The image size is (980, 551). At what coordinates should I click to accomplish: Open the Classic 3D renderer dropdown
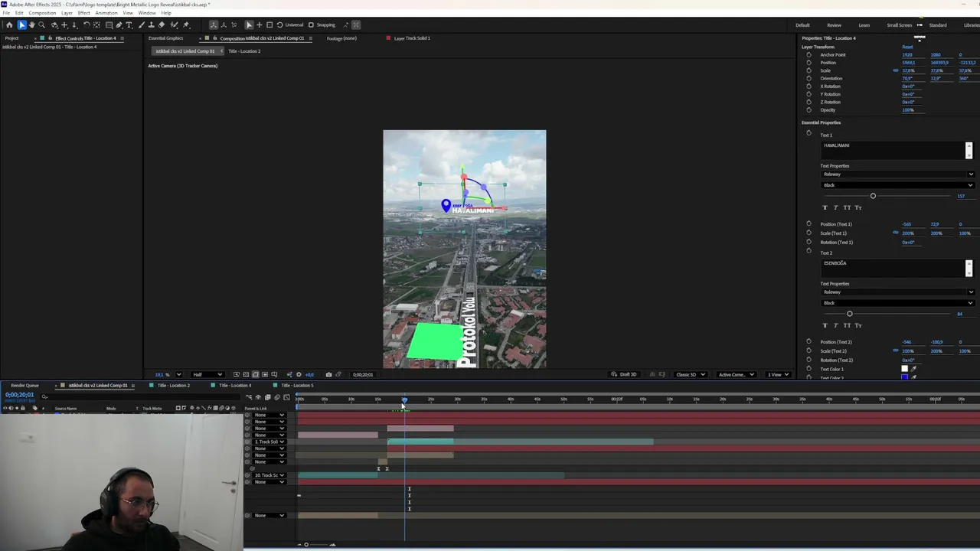(x=690, y=374)
